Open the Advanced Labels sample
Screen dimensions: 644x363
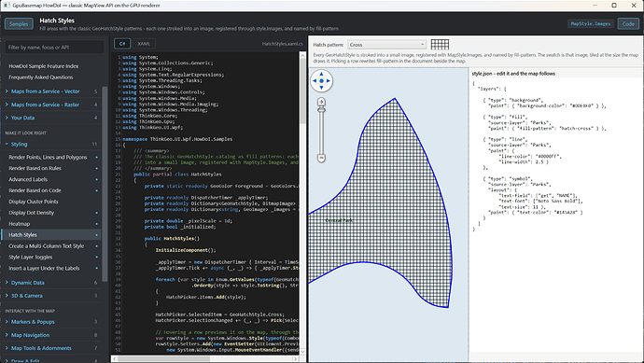point(51,179)
